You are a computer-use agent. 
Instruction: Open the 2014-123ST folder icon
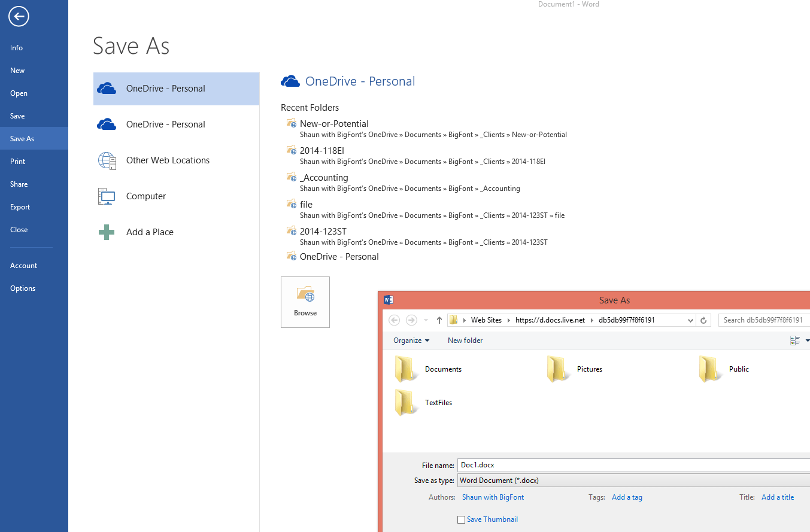(x=292, y=231)
